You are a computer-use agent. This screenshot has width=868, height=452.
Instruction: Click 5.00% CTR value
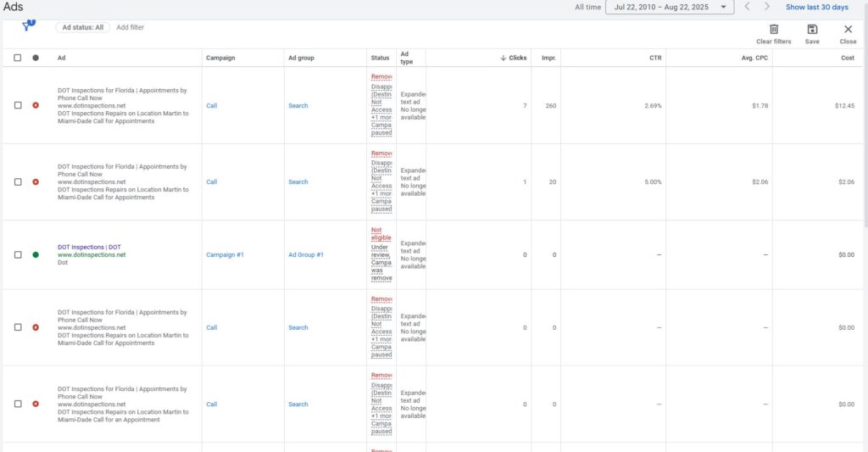pyautogui.click(x=653, y=181)
